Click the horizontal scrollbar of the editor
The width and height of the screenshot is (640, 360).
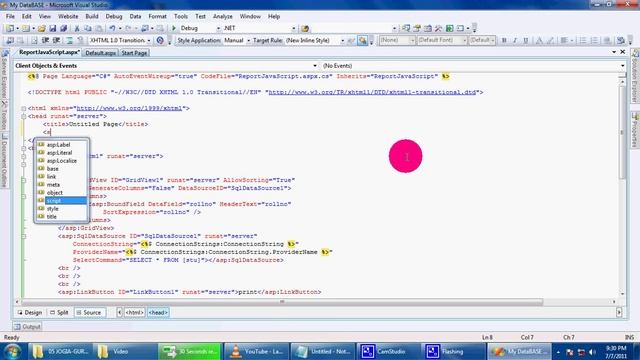(282, 302)
